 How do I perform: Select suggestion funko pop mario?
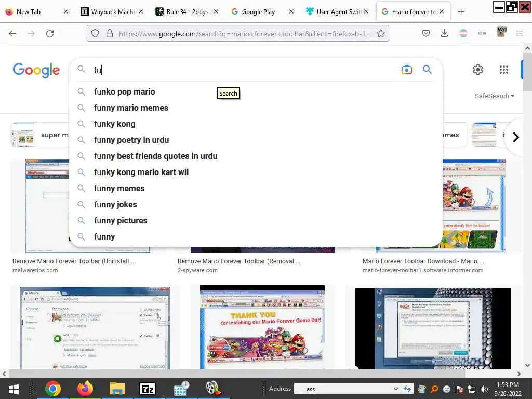(256, 91)
